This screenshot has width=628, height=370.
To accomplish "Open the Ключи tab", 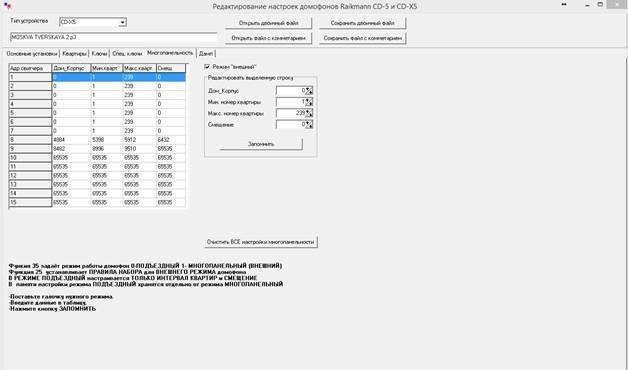I will [x=99, y=54].
